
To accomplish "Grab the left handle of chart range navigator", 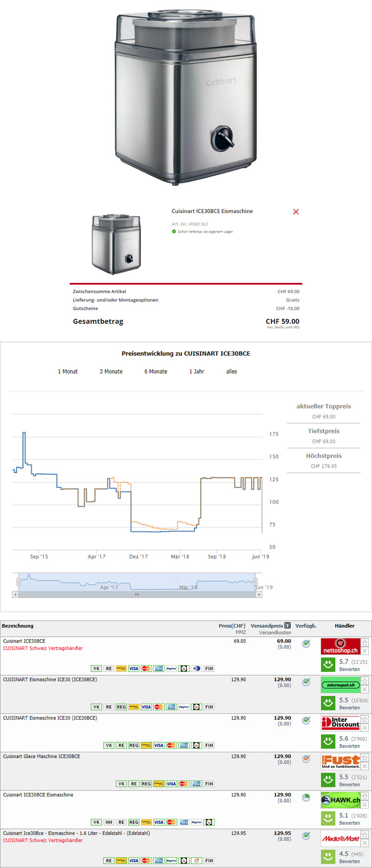I will (x=19, y=581).
